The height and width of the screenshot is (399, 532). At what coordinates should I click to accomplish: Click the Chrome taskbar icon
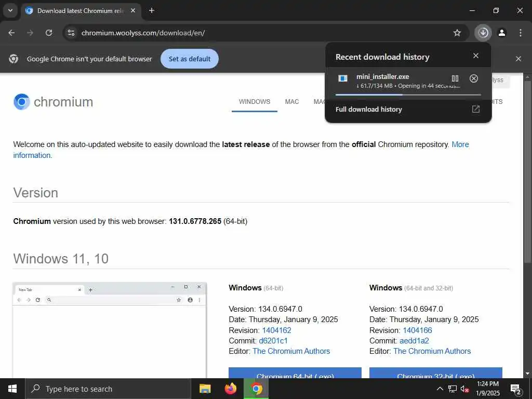click(256, 389)
